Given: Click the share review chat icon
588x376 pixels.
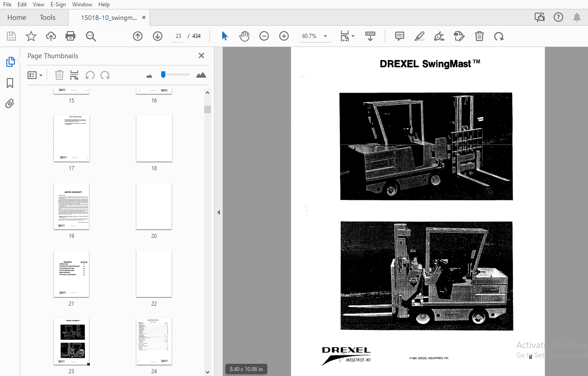Looking at the screenshot, I should [x=540, y=18].
